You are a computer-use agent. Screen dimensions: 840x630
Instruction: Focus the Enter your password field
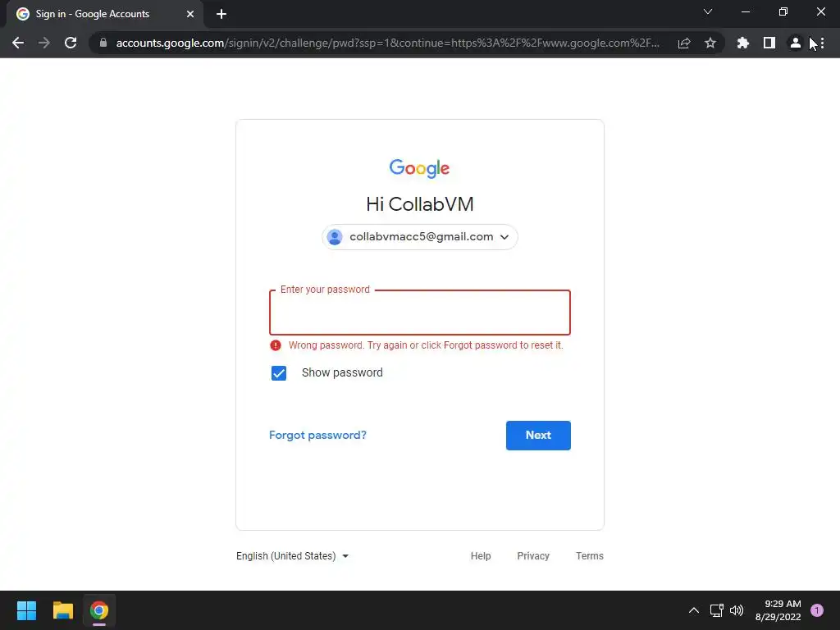coord(419,313)
